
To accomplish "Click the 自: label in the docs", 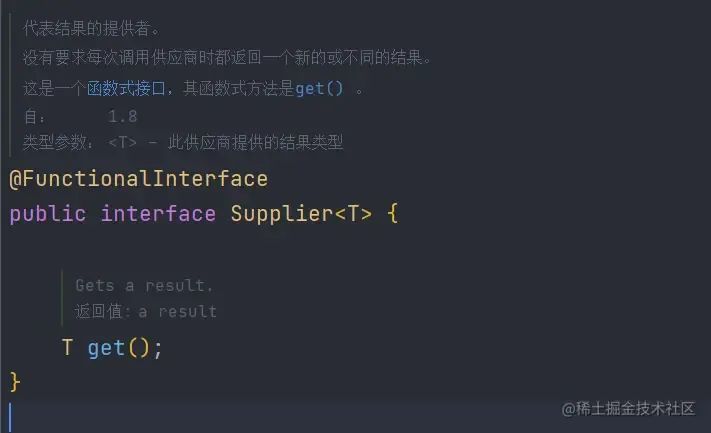I will [34, 117].
